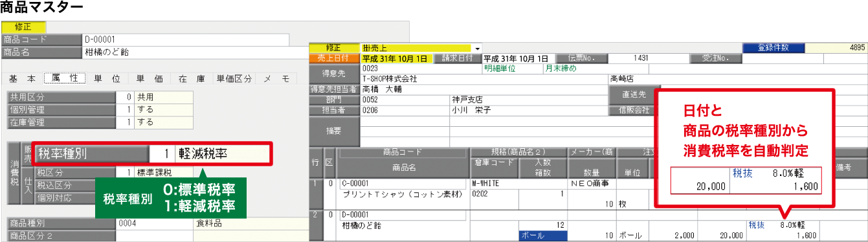Image resolution: width=868 pixels, height=242 pixels.
Task: Click the 商品名 field 柑橘のど飴
Action: coord(195,52)
